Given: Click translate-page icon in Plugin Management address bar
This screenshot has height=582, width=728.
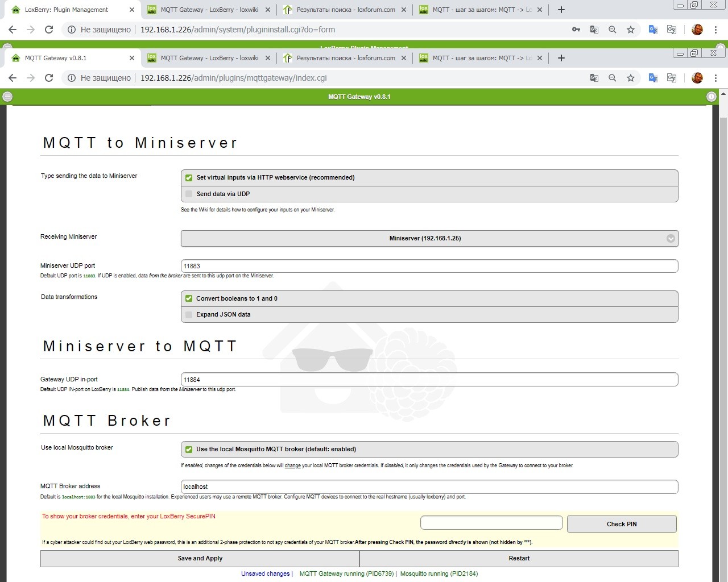Looking at the screenshot, I should pos(594,30).
